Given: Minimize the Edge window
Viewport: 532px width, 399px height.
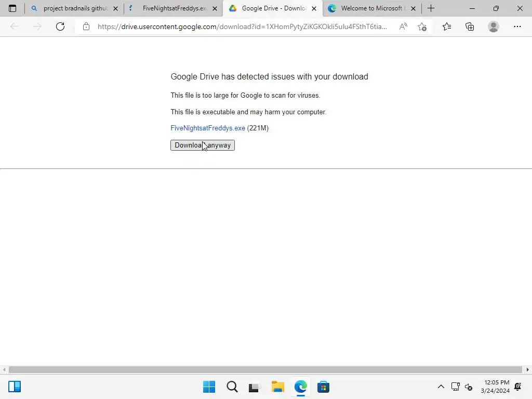Looking at the screenshot, I should pos(472,8).
